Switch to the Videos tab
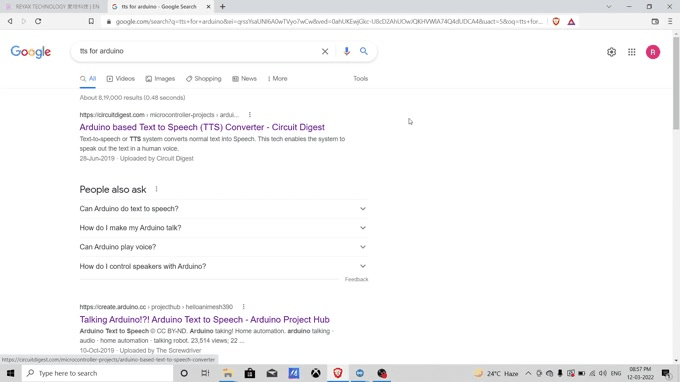 pyautogui.click(x=121, y=78)
